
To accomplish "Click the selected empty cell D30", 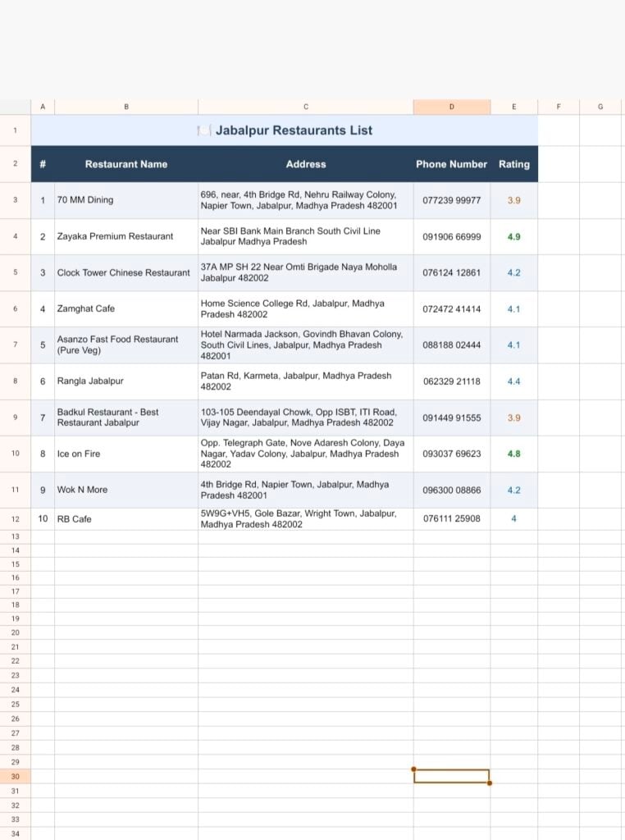I will (x=451, y=776).
